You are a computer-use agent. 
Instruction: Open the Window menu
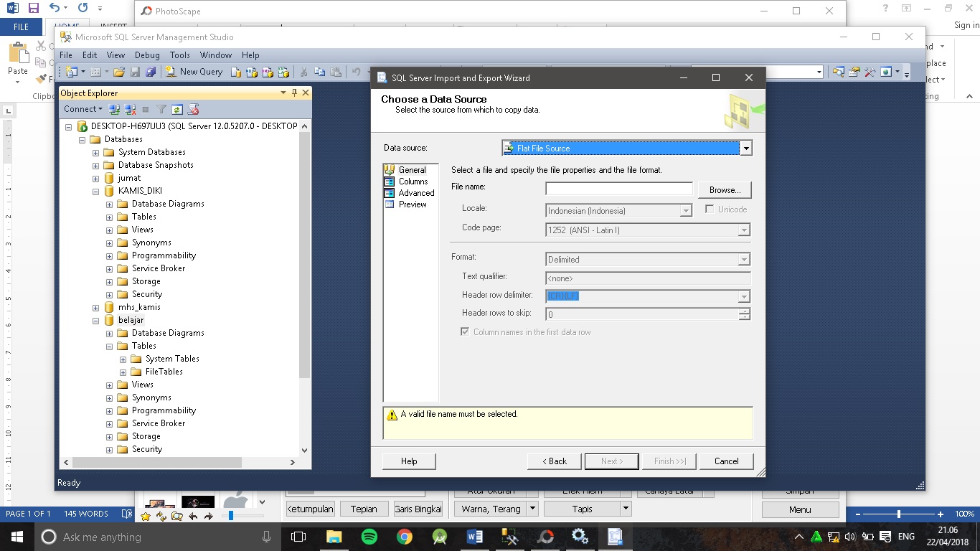[216, 55]
